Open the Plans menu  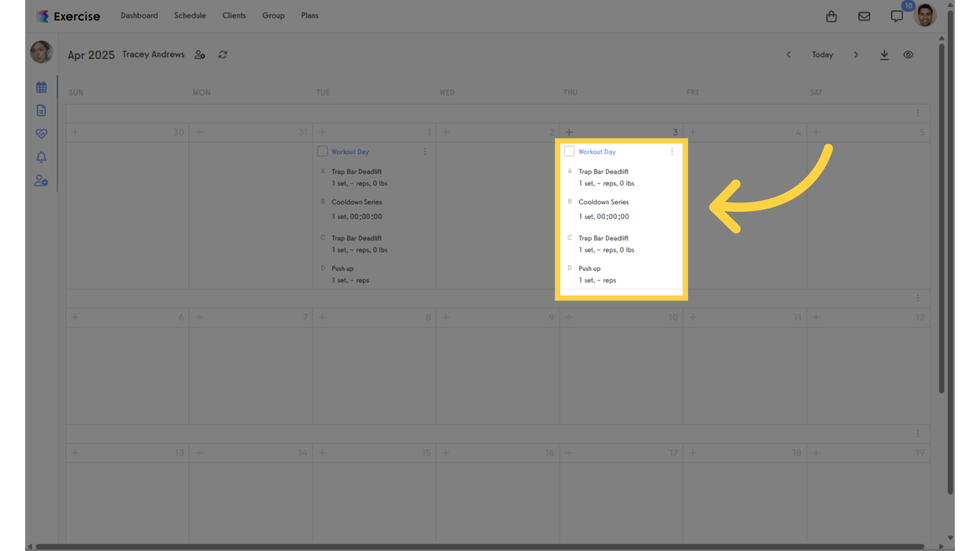(310, 16)
